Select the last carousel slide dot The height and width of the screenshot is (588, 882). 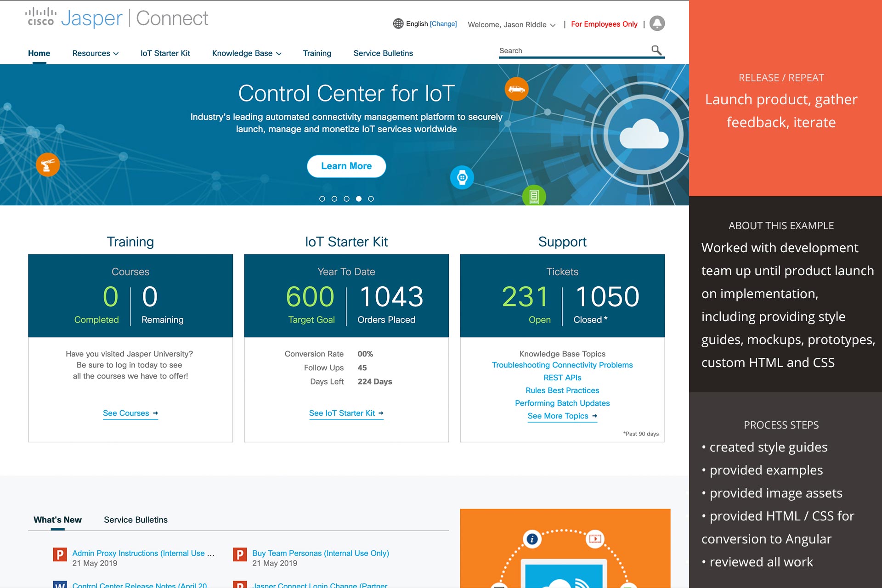pos(371,199)
